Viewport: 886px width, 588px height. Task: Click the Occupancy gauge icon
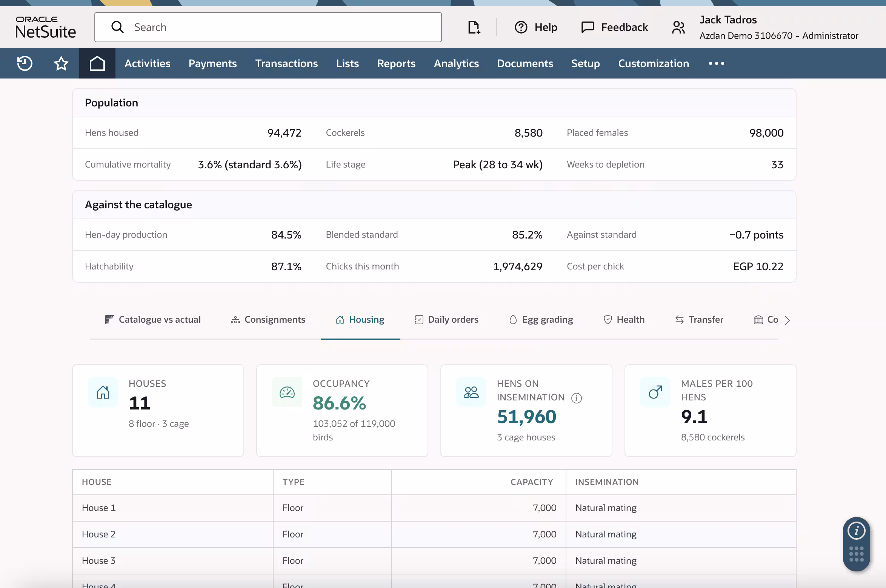(x=287, y=392)
